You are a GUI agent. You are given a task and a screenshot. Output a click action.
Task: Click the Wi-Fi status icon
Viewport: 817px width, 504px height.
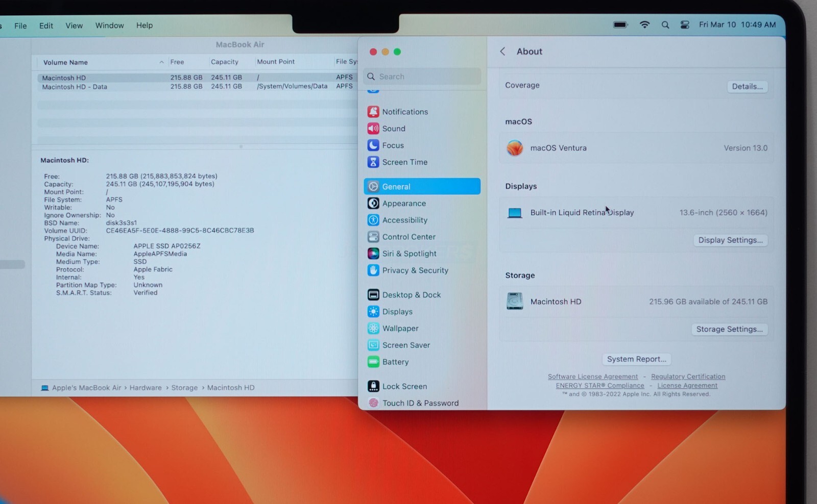click(644, 24)
